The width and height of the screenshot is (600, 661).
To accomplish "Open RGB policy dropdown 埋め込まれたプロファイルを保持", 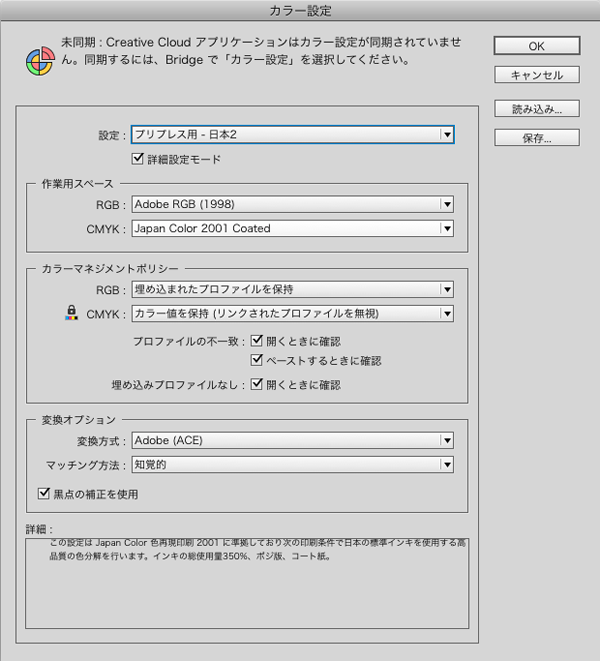I will (x=293, y=289).
